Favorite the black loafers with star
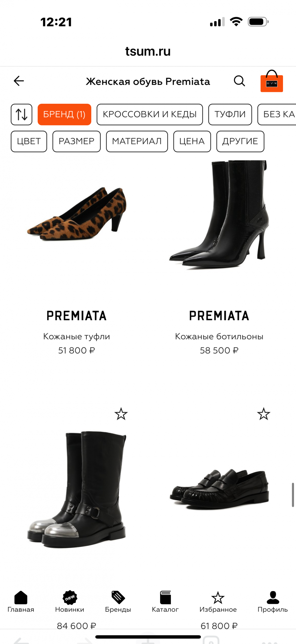The height and width of the screenshot is (644, 296). [x=264, y=414]
